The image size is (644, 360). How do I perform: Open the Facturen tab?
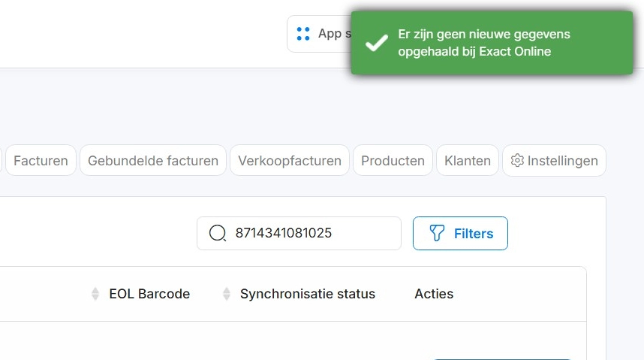point(41,160)
